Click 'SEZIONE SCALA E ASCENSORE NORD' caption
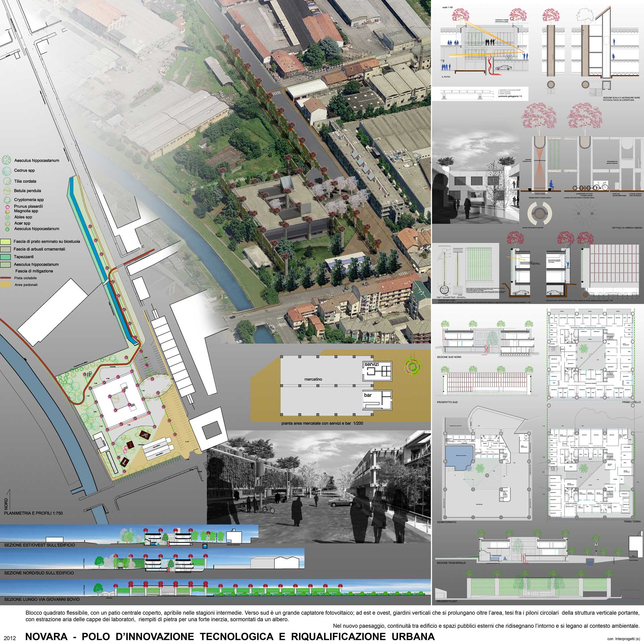The image size is (644, 644). pos(622,97)
